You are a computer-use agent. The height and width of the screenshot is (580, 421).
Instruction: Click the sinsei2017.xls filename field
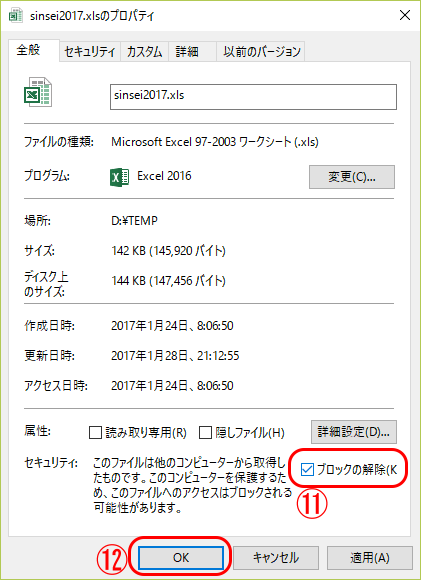click(253, 97)
